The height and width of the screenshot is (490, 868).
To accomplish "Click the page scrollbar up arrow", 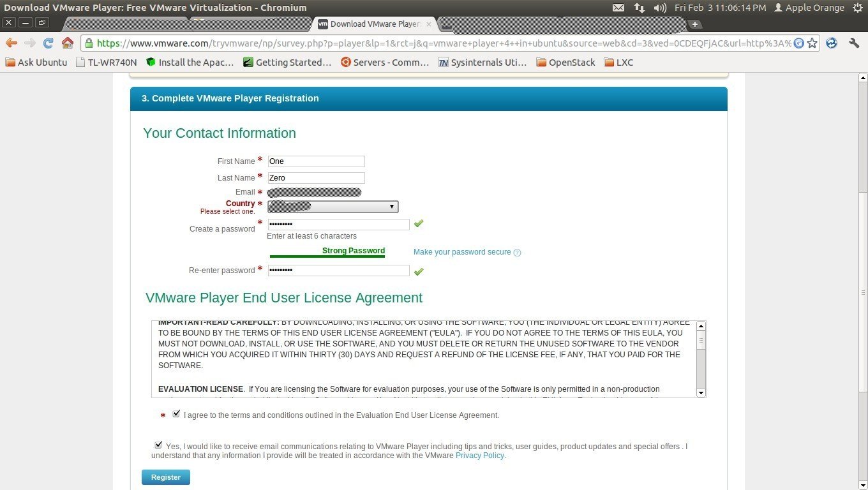I will [x=862, y=78].
